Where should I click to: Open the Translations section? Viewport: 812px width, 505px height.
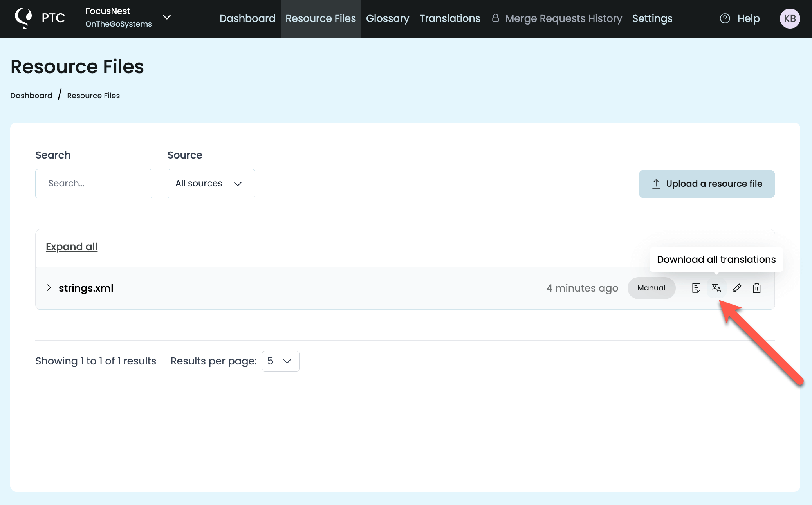(x=449, y=18)
